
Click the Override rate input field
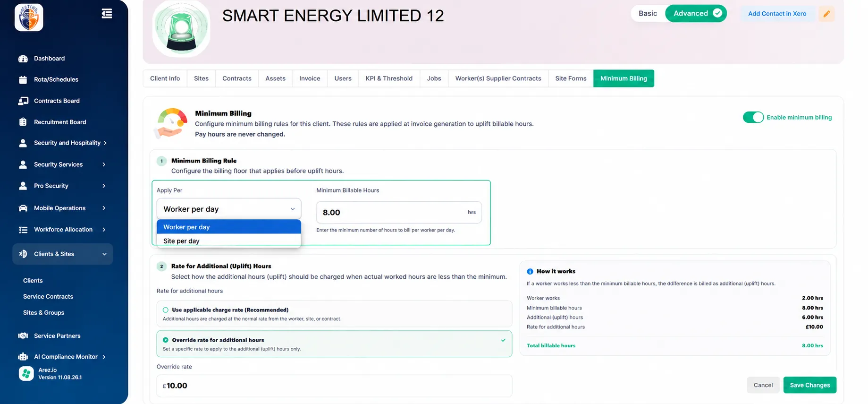[334, 386]
